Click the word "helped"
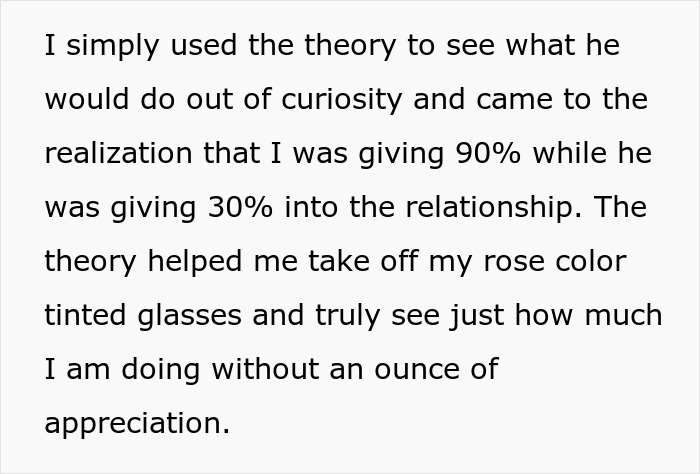The width and height of the screenshot is (700, 474). (x=195, y=261)
